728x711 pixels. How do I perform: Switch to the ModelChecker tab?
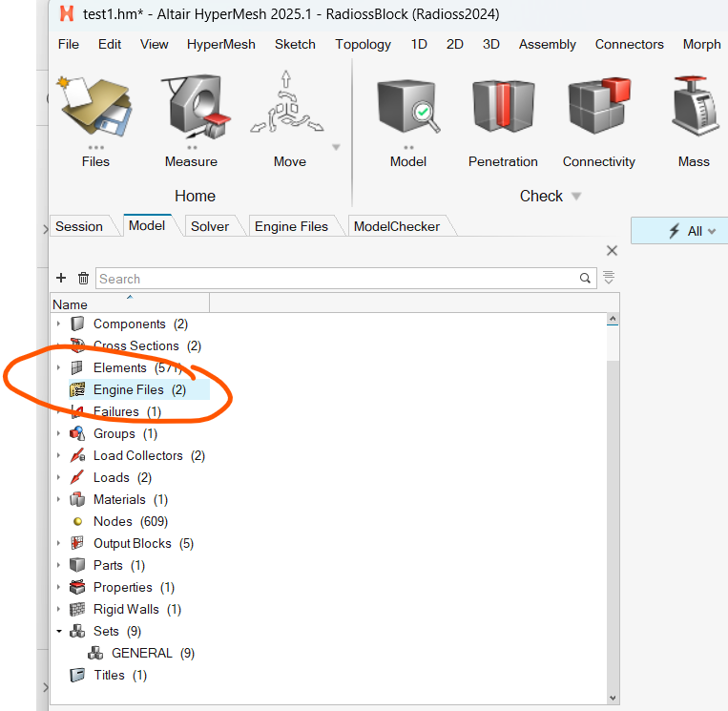point(397,226)
